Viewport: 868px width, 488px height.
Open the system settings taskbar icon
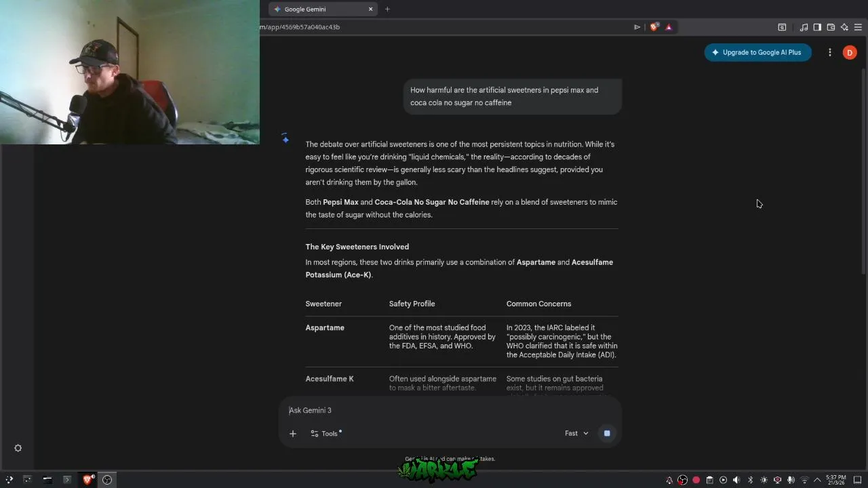pos(28,480)
